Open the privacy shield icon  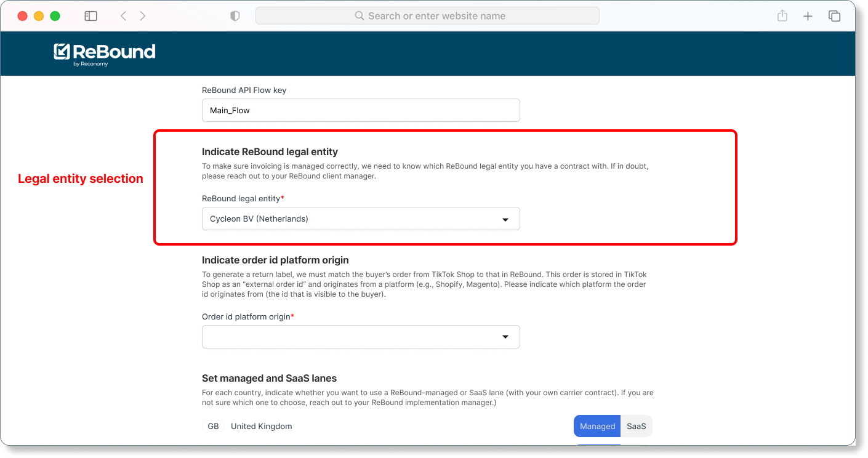click(x=235, y=16)
